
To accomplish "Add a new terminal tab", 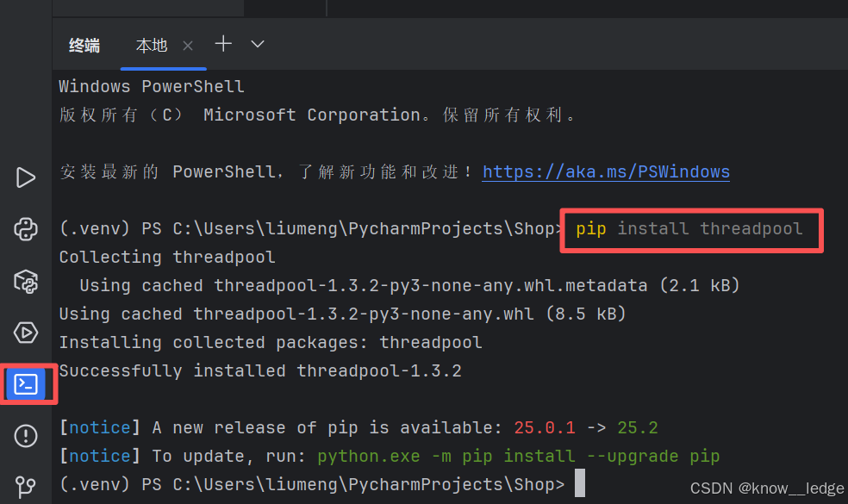I will point(223,44).
